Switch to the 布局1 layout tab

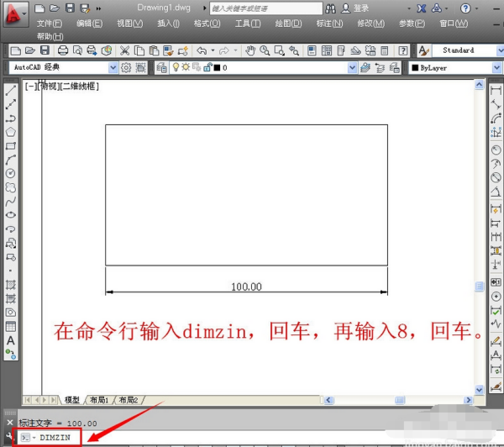tap(100, 400)
